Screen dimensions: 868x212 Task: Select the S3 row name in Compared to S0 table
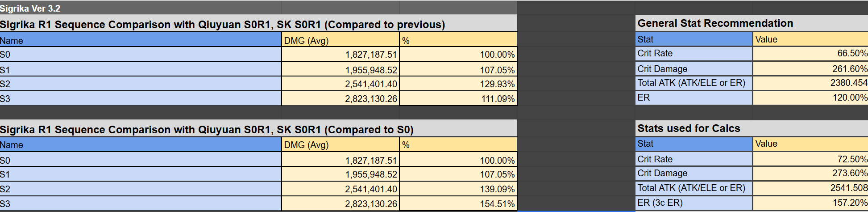tap(141, 204)
